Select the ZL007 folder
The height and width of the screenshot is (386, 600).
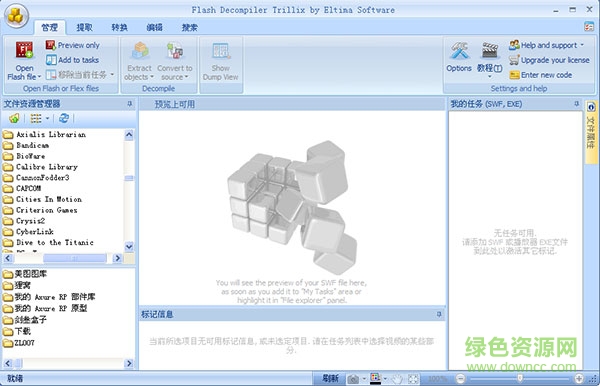pyautogui.click(x=24, y=343)
